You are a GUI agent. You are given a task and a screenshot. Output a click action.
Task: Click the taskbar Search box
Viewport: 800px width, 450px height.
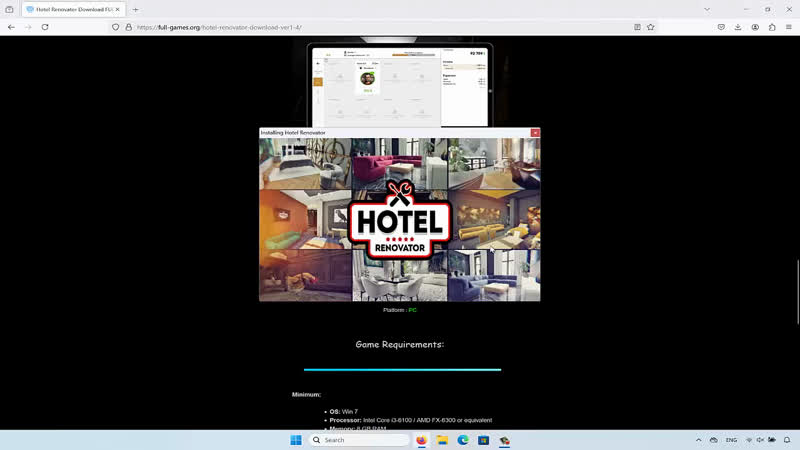(359, 440)
